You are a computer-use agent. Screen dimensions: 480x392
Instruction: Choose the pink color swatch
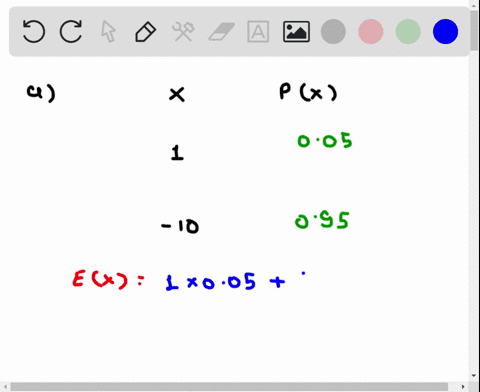(371, 32)
